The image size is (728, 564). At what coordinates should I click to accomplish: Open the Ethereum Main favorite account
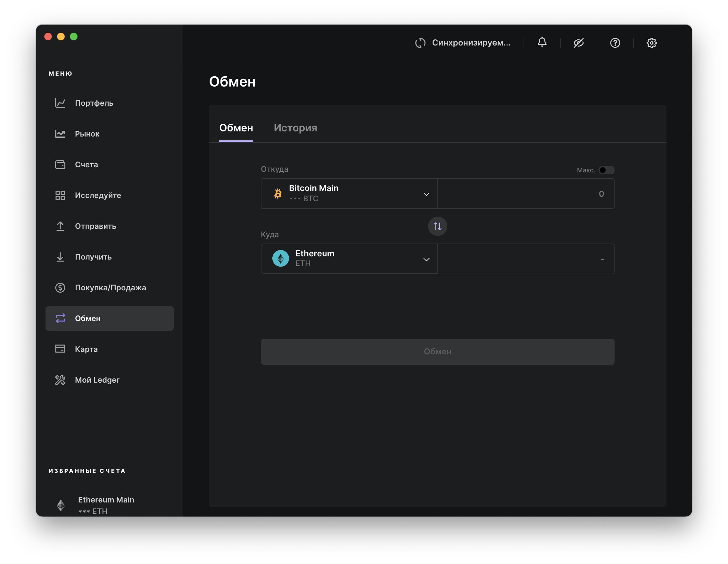tap(106, 505)
